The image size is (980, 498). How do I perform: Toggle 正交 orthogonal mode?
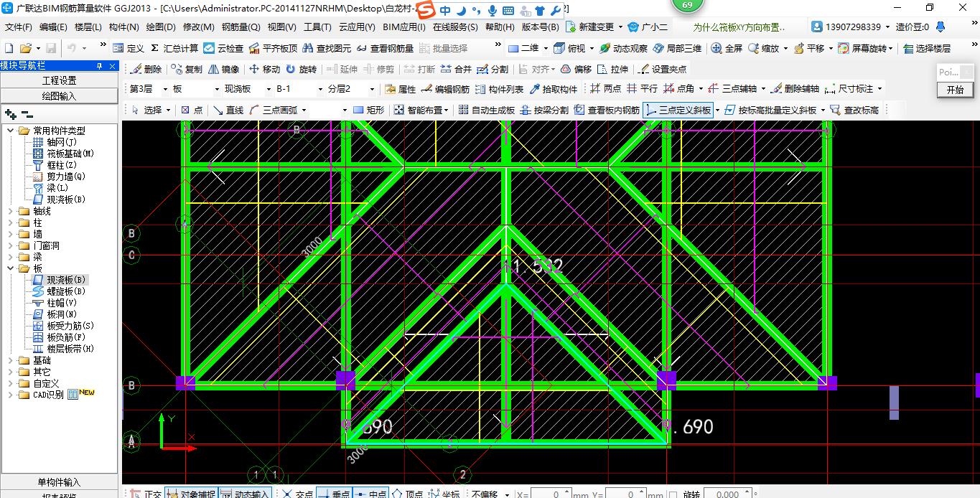point(146,494)
